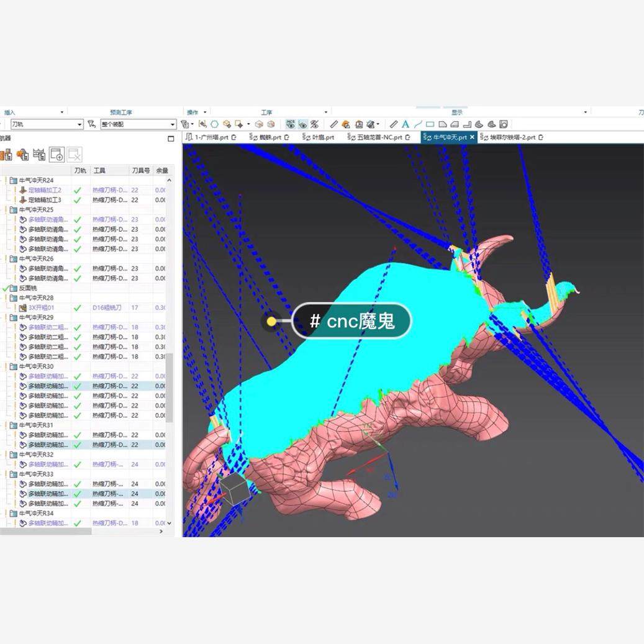Select the 3X开粗01 operation
The height and width of the screenshot is (644, 644).
click(41, 307)
